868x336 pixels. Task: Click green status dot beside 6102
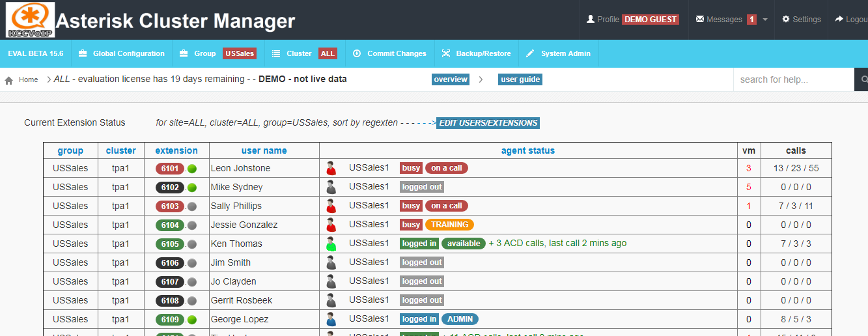192,188
